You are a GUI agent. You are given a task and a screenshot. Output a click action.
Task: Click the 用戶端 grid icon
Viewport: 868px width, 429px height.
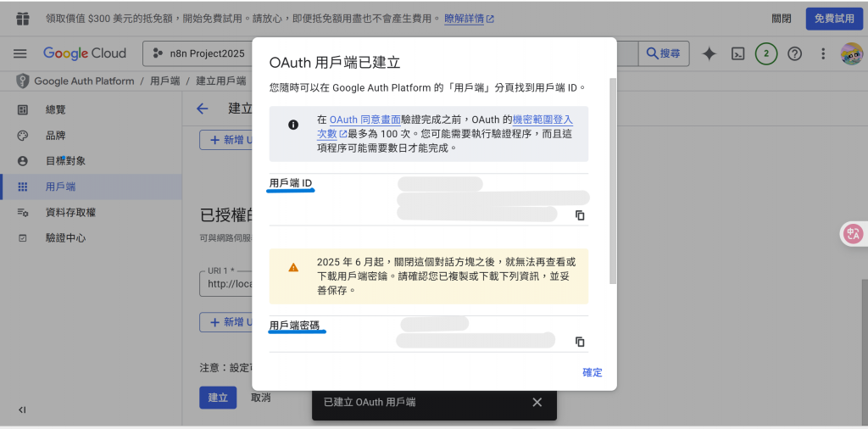pos(23,187)
